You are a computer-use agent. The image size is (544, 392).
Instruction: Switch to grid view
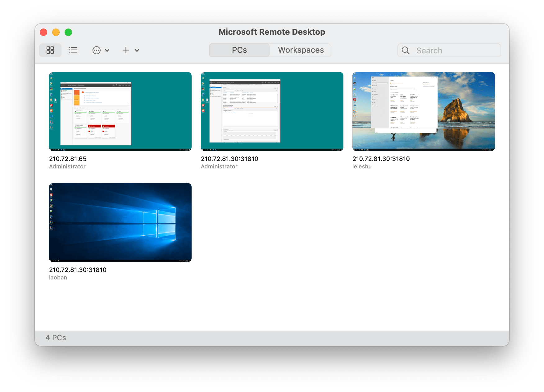point(50,50)
